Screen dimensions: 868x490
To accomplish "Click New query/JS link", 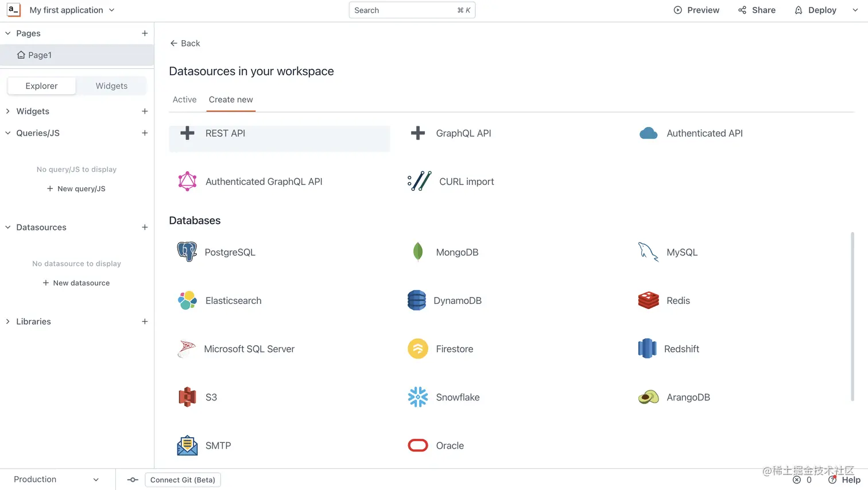I will coord(76,189).
